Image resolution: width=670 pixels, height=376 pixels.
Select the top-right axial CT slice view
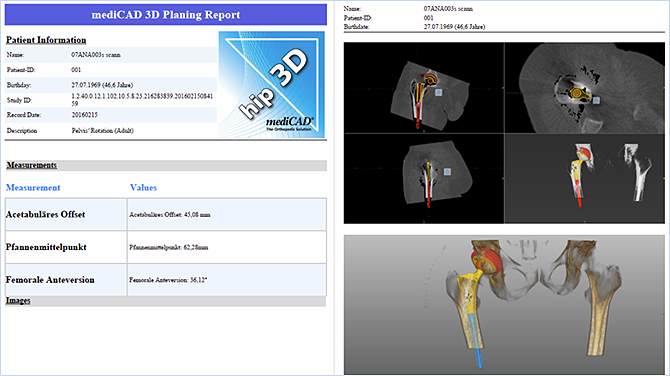(x=585, y=88)
